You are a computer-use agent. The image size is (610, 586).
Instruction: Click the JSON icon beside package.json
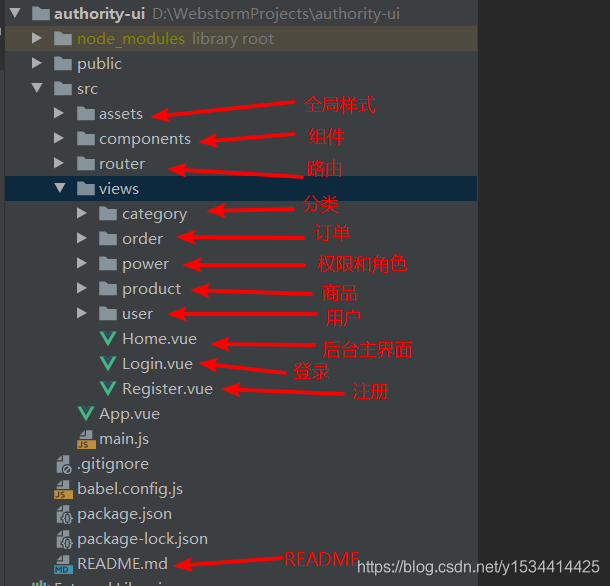pyautogui.click(x=65, y=514)
